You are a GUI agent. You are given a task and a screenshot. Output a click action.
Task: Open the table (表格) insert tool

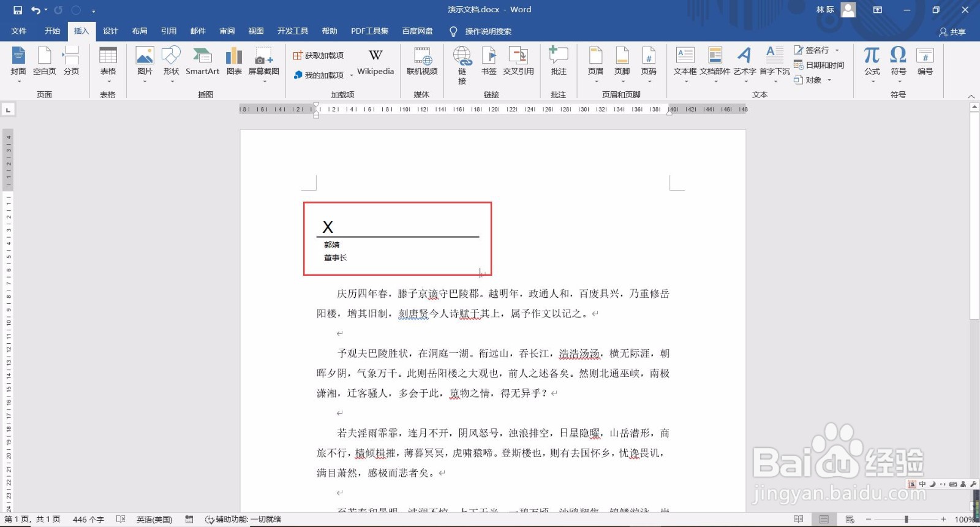[108, 64]
